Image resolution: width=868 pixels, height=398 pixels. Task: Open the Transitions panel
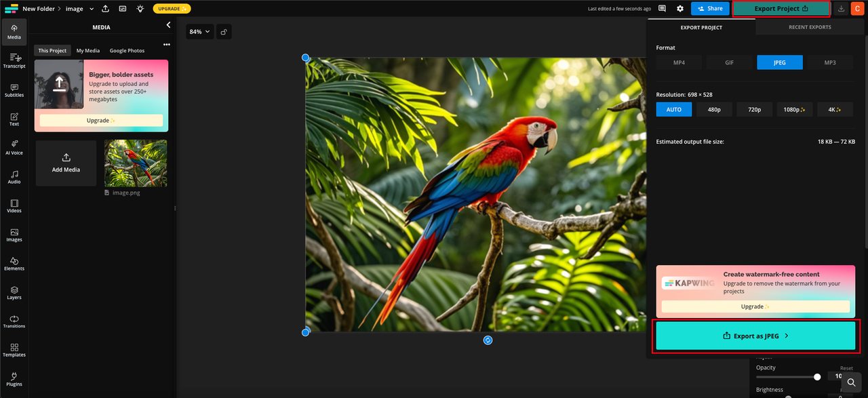14,321
